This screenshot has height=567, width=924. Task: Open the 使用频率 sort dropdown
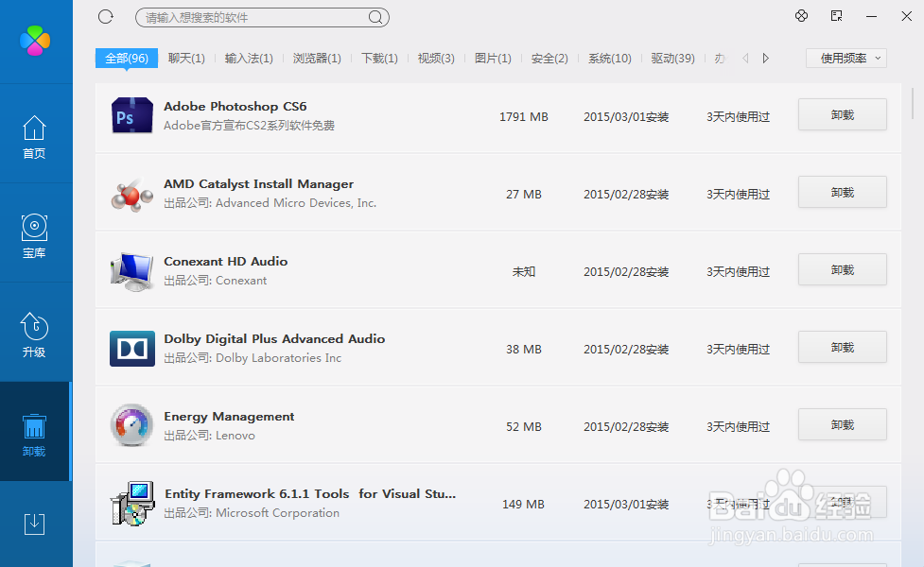tap(846, 59)
